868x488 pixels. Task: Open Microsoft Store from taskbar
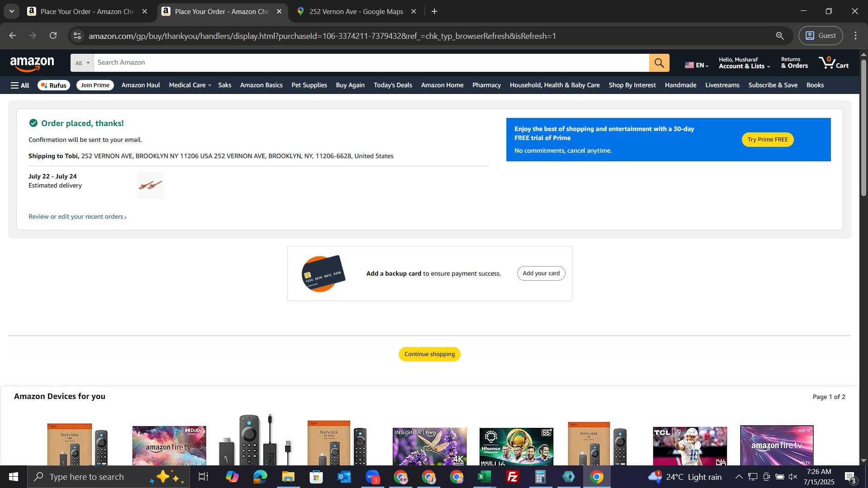coord(316,477)
